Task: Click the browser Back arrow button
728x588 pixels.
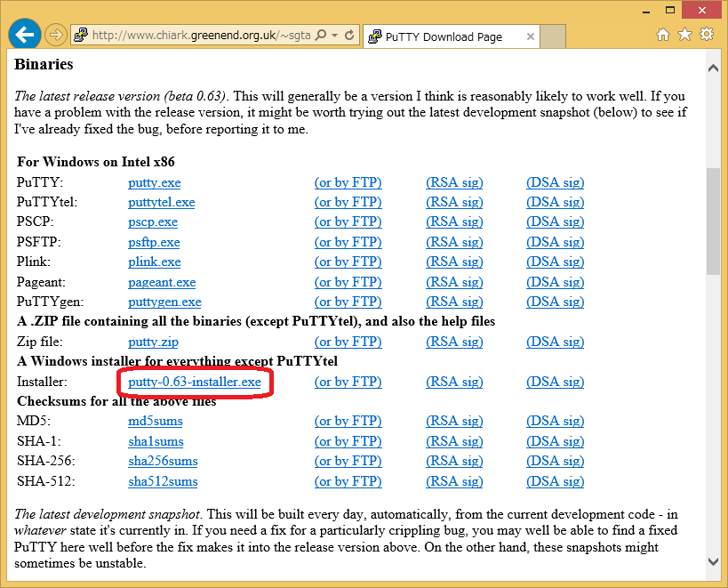Action: tap(24, 34)
